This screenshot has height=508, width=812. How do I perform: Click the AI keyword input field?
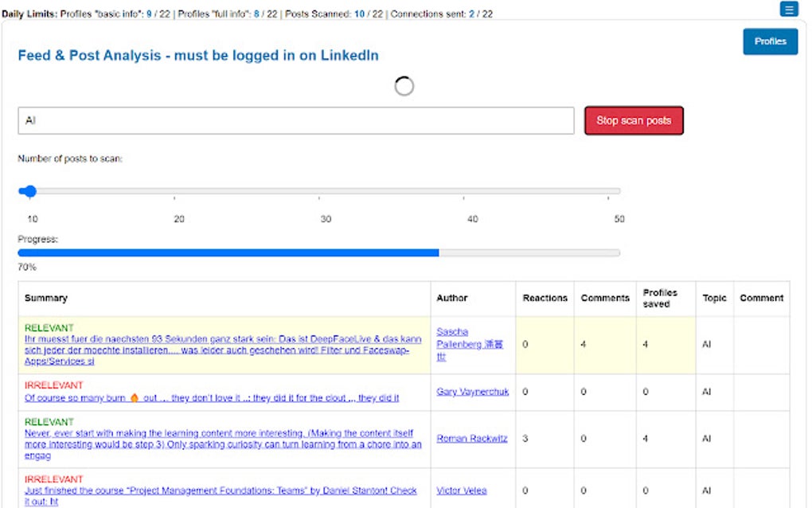pyautogui.click(x=295, y=120)
